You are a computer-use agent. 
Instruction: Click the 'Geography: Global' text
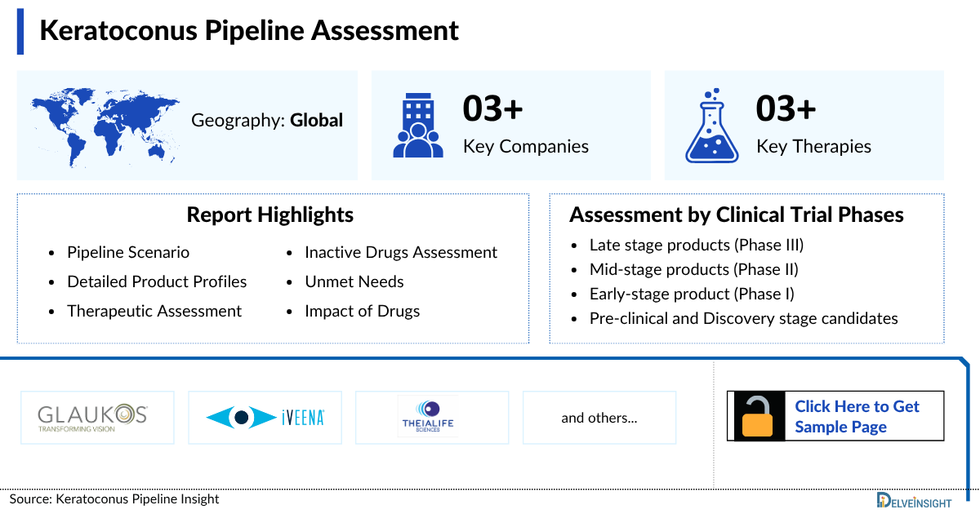point(267,120)
